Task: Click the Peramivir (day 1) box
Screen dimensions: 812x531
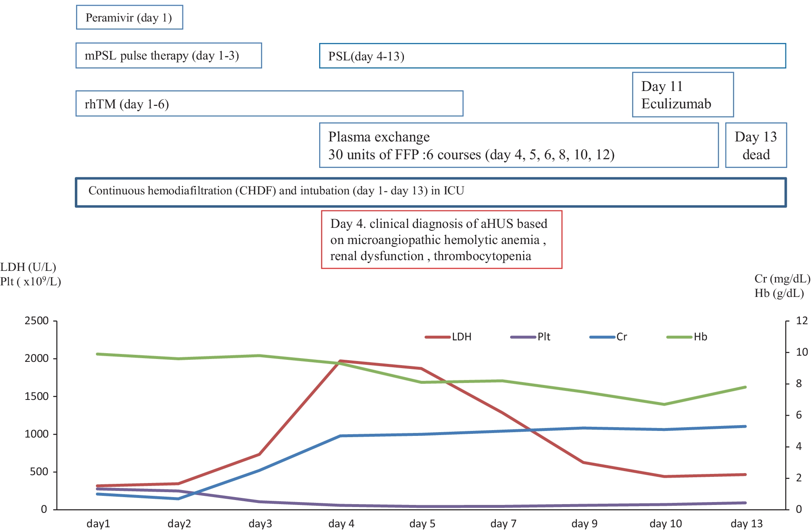Action: point(129,17)
